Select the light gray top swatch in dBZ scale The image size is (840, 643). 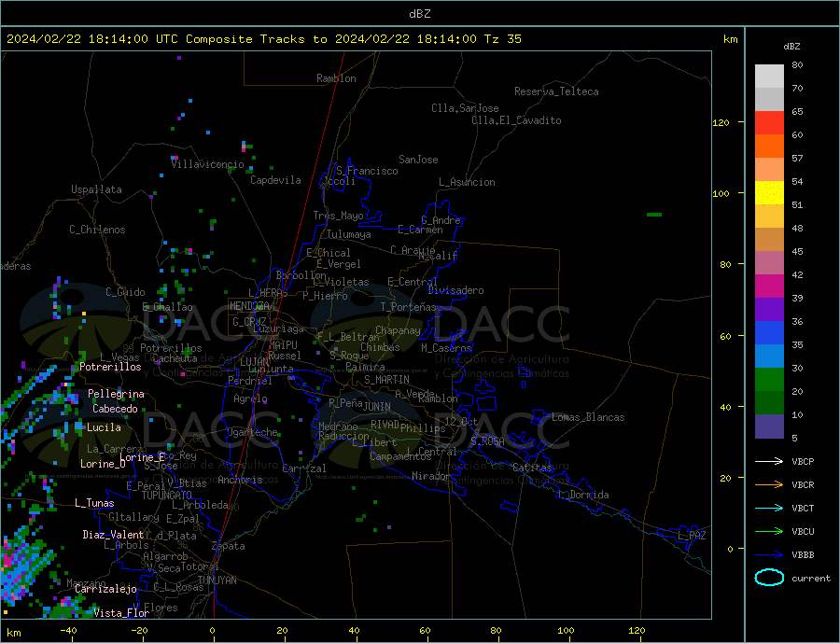769,77
